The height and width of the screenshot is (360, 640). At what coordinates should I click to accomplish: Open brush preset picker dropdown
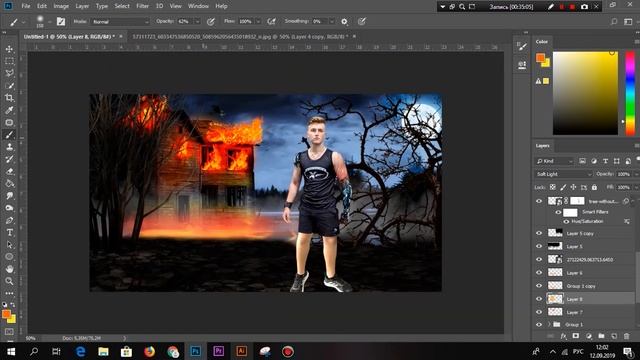pos(49,22)
